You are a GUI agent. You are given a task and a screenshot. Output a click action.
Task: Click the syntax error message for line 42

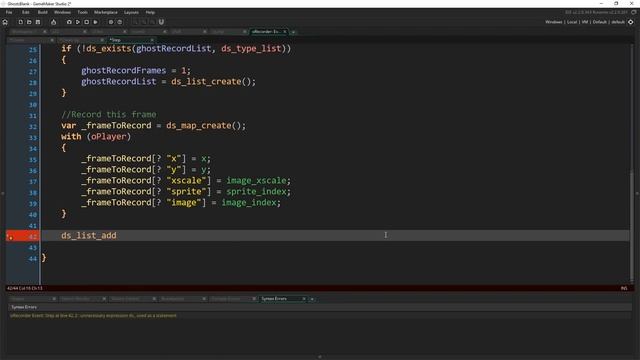(x=93, y=316)
